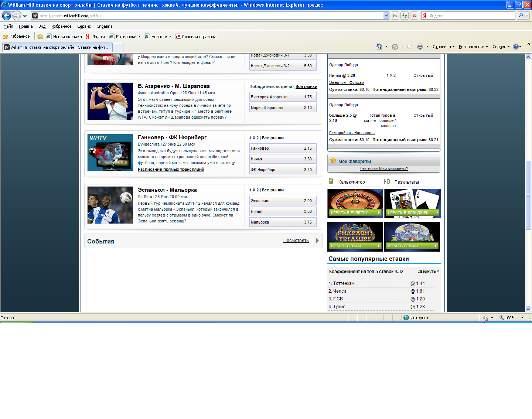Click the Расписание прямых трансляций link
The height and width of the screenshot is (419, 532).
click(171, 169)
